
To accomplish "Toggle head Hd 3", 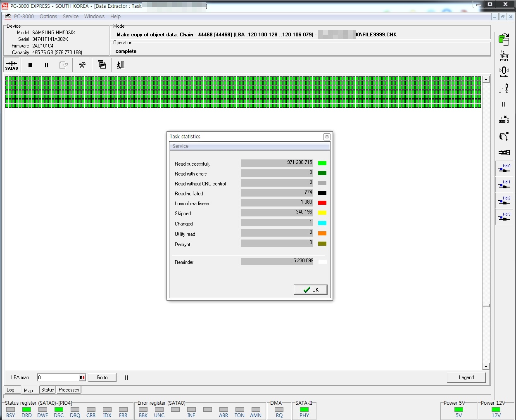I will click(x=504, y=217).
